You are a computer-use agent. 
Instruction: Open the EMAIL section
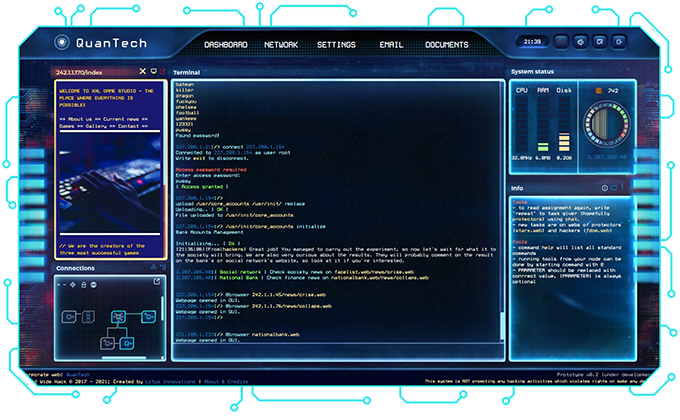(391, 45)
